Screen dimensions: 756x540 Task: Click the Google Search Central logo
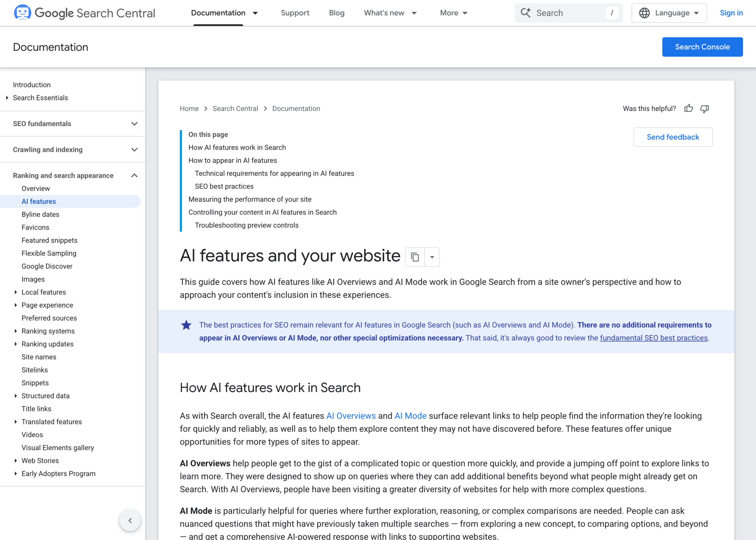pos(84,13)
